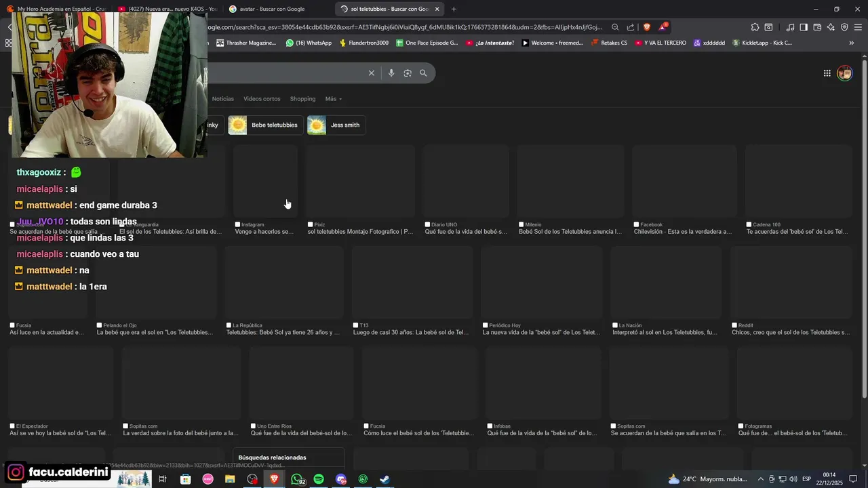
Task: Select the Shopping search filter
Action: pos(302,99)
